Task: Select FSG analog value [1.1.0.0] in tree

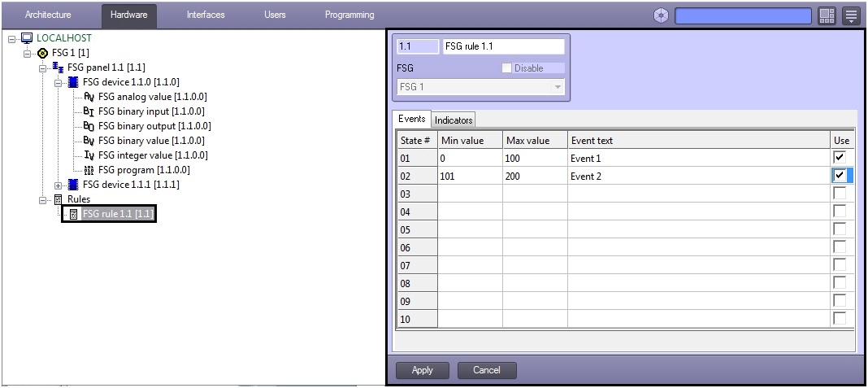Action: [x=152, y=97]
